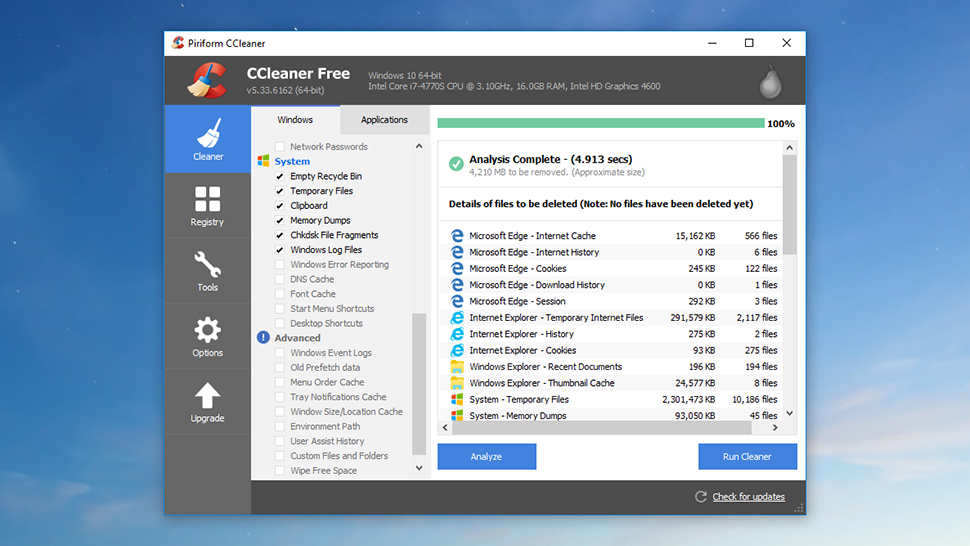The width and height of the screenshot is (970, 546).
Task: Click the Advanced warning icon
Action: tap(263, 338)
